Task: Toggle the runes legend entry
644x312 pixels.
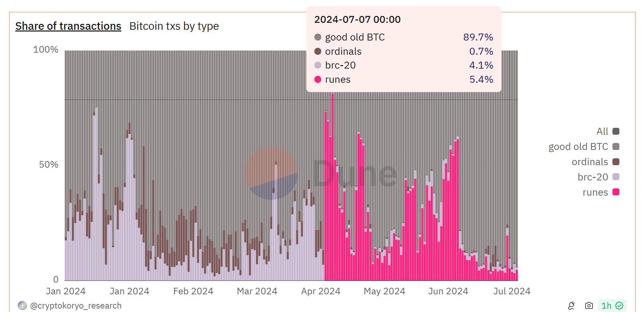Action: pyautogui.click(x=601, y=192)
